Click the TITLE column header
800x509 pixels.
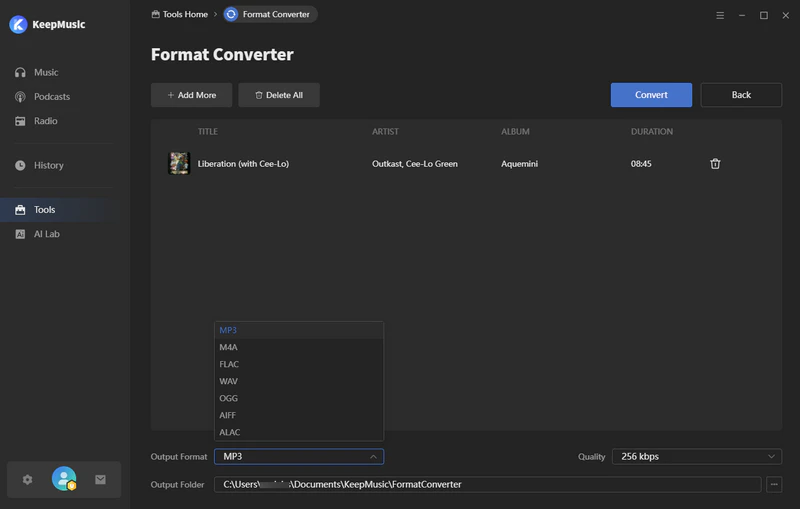point(208,132)
